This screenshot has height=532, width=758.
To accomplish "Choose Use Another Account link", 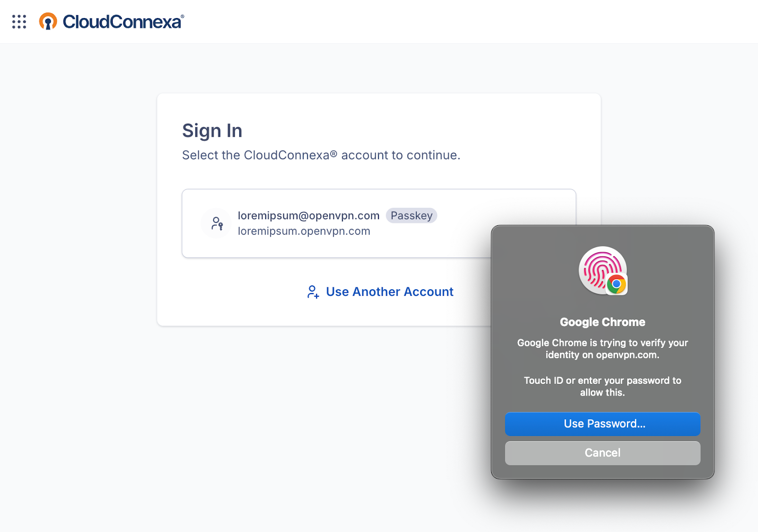I will (389, 292).
